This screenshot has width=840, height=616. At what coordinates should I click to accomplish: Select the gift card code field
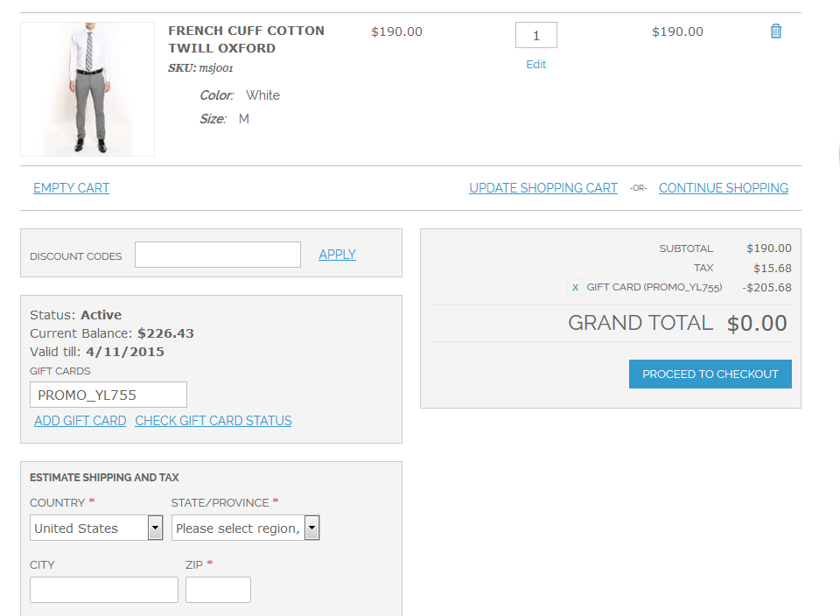[108, 394]
